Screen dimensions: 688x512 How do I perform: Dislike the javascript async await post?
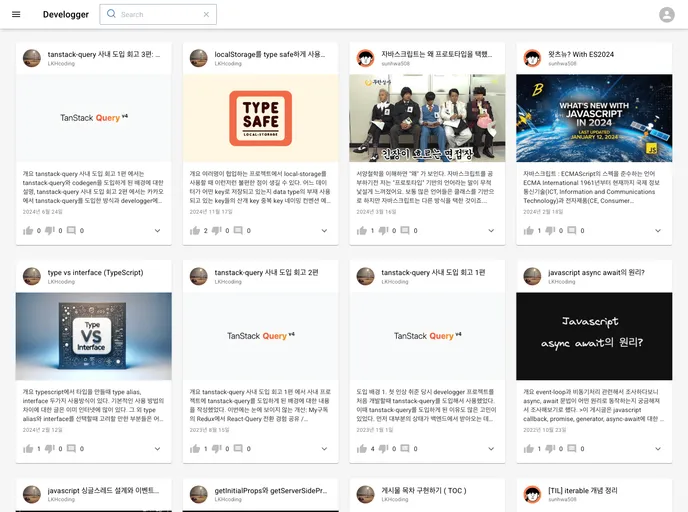tap(550, 448)
